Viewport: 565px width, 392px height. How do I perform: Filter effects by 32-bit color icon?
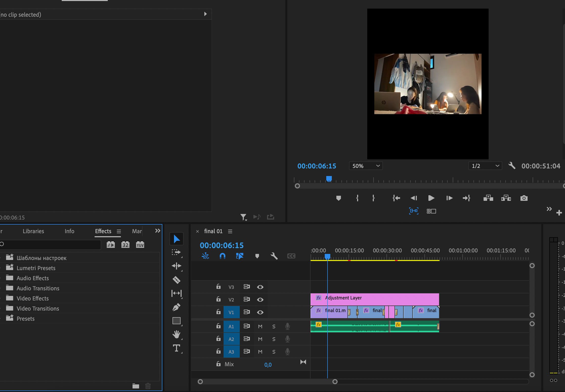pos(125,245)
